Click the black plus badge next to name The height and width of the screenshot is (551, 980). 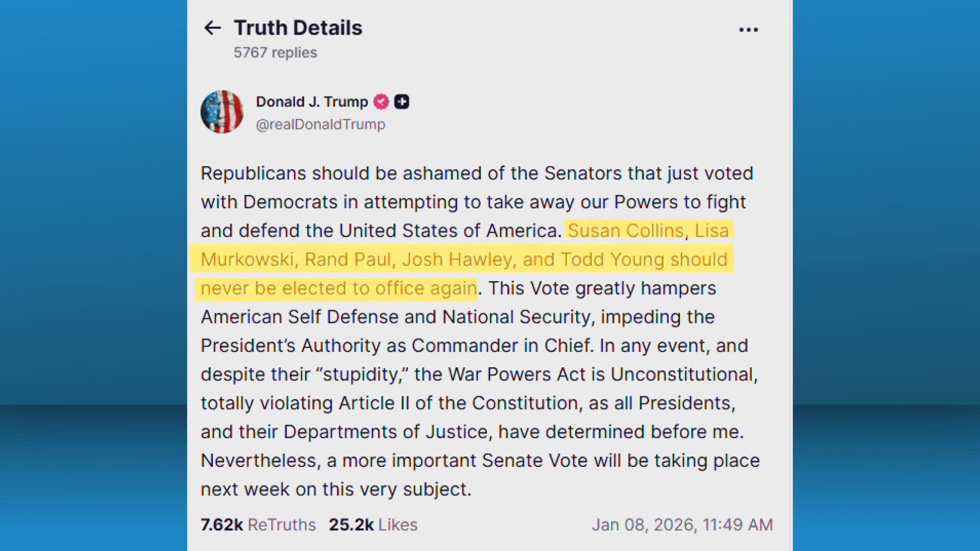pos(402,102)
